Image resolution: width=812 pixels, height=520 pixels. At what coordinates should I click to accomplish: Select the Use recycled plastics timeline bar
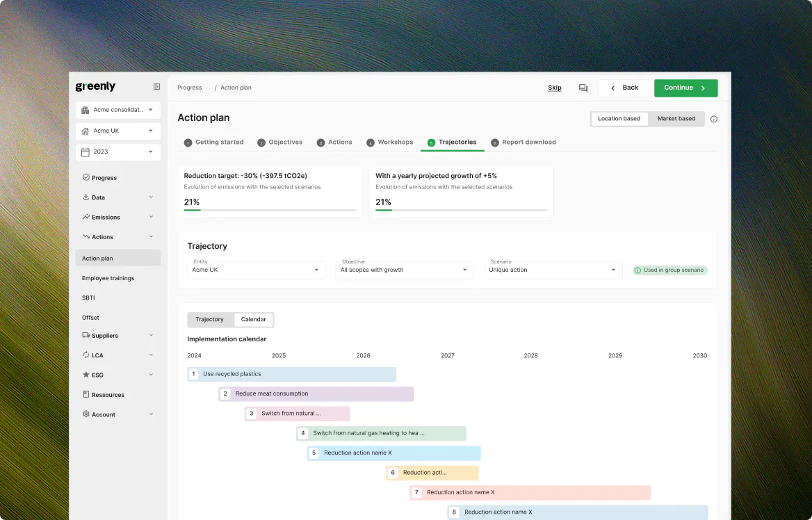291,374
